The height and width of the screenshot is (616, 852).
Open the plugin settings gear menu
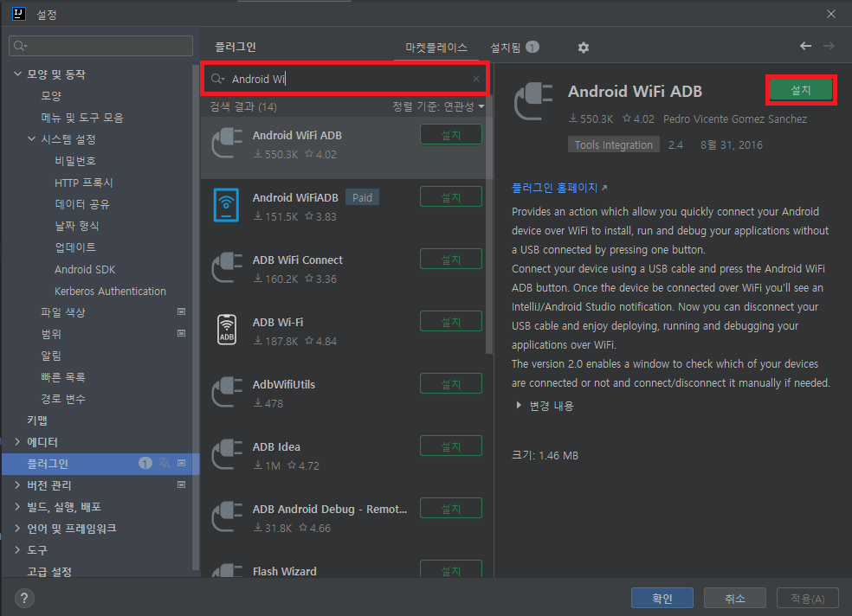pos(583,48)
